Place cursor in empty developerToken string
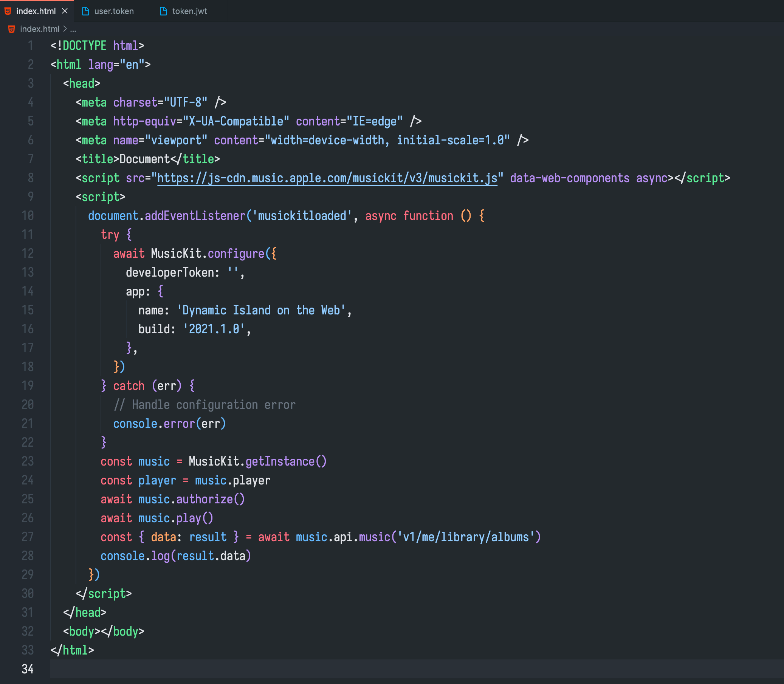This screenshot has height=684, width=784. pyautogui.click(x=233, y=272)
